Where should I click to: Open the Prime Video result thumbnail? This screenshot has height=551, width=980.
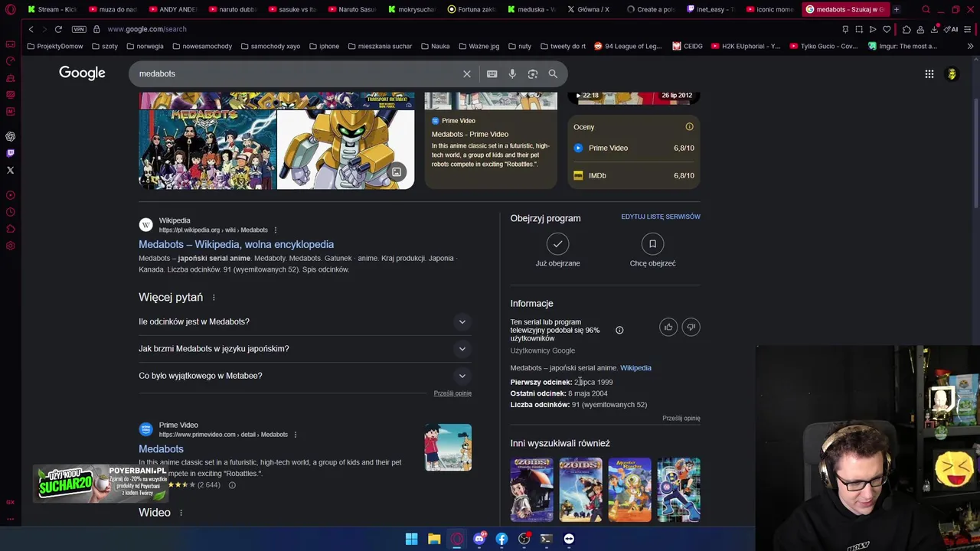pos(448,448)
